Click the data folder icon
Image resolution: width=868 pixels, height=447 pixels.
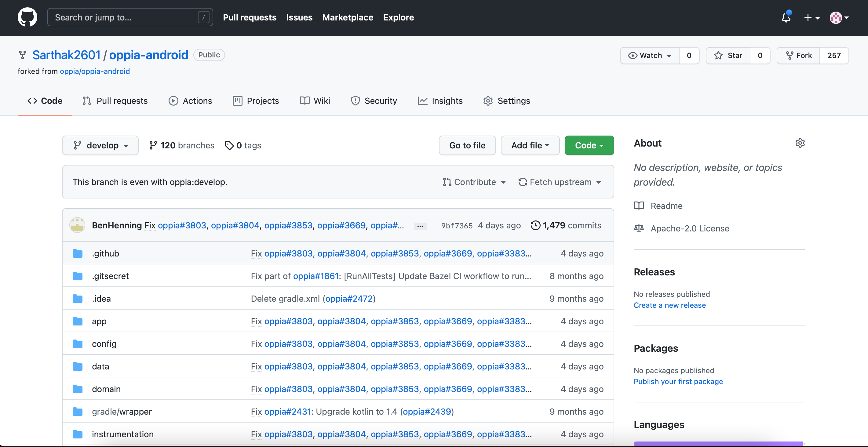click(x=78, y=366)
